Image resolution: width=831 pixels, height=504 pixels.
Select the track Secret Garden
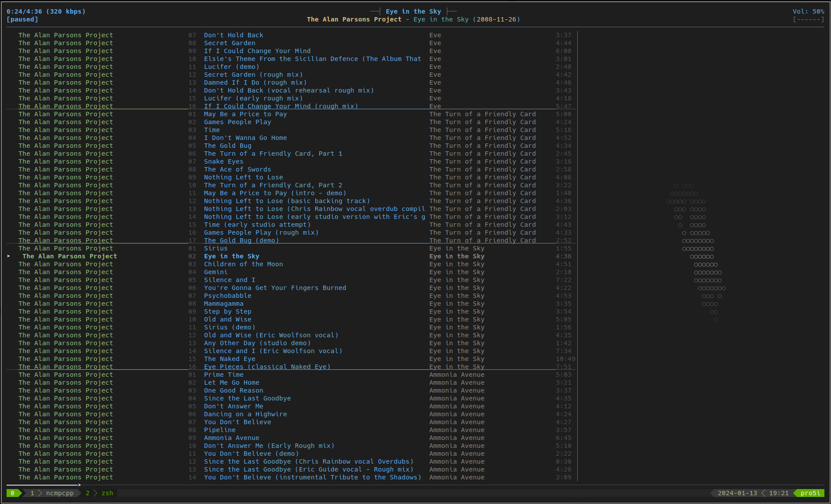229,43
